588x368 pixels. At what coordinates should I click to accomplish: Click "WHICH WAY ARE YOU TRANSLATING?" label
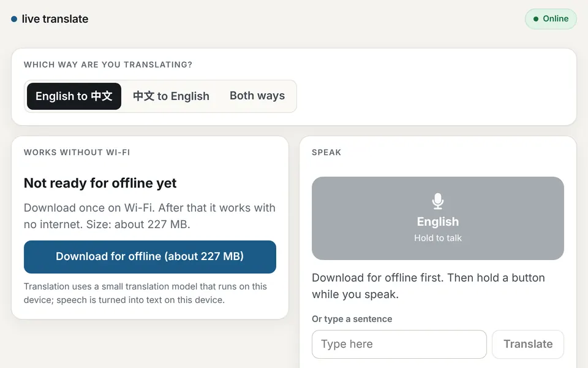click(x=108, y=64)
